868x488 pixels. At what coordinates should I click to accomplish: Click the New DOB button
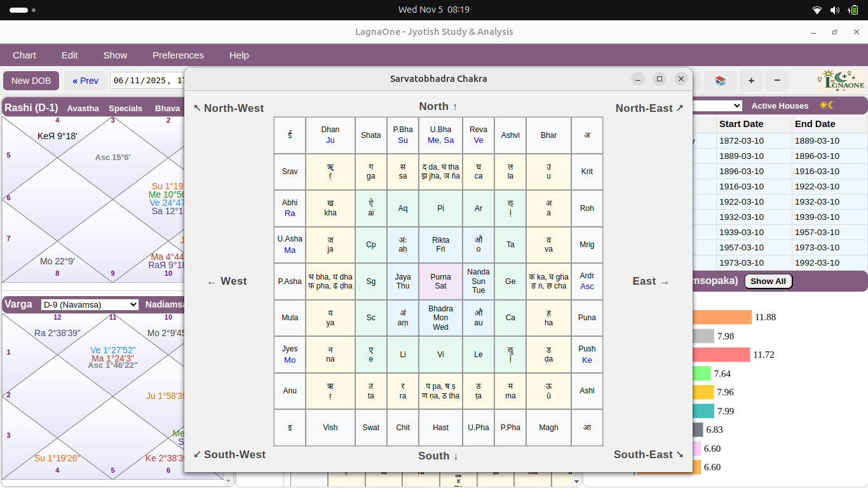31,81
